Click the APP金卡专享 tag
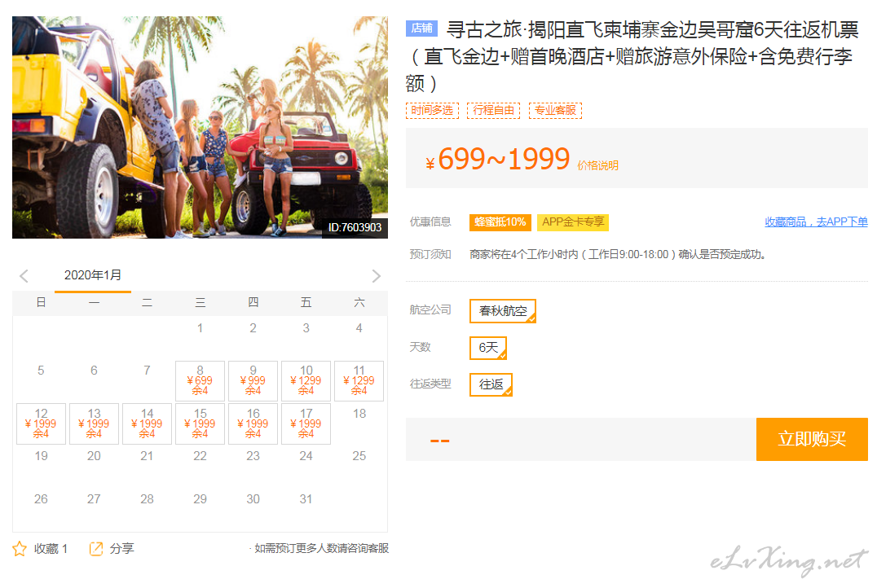The height and width of the screenshot is (588, 877). click(573, 222)
